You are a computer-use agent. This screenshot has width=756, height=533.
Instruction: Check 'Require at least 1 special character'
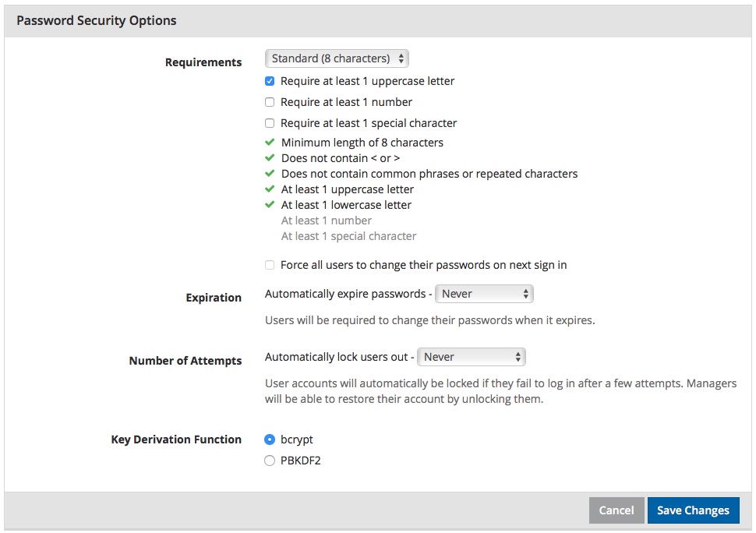(270, 123)
